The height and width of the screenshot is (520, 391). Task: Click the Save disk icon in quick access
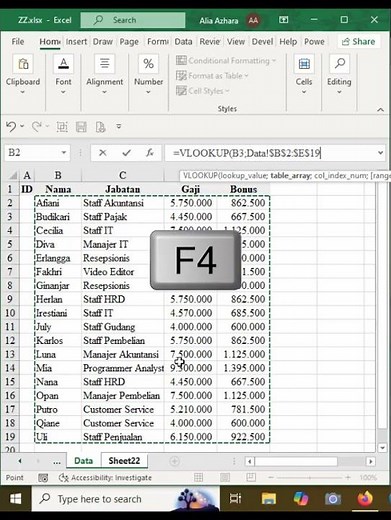[81, 127]
